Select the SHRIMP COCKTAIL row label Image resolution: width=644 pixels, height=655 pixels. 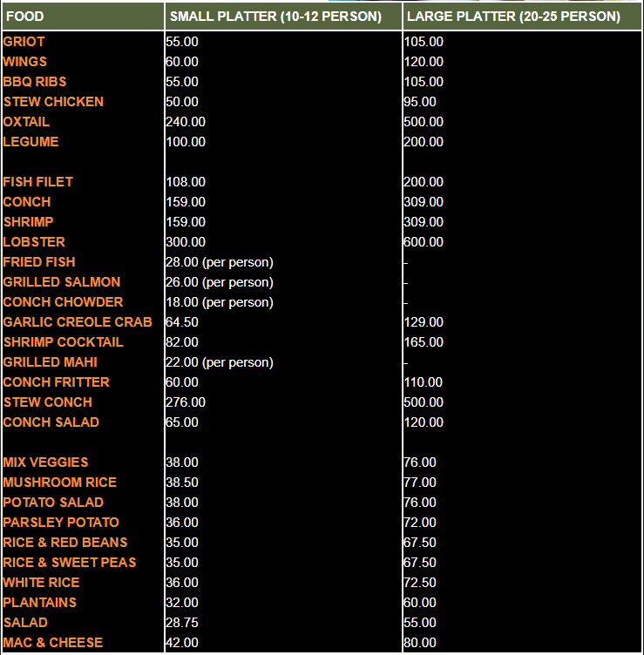(x=64, y=342)
